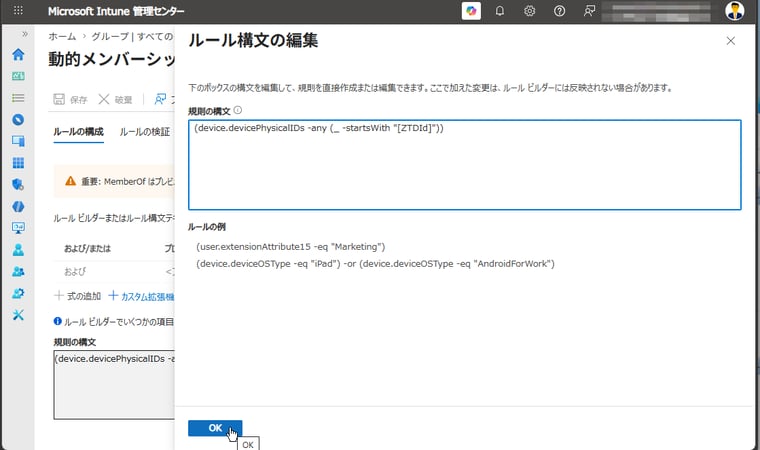The width and height of the screenshot is (760, 450).
Task: Open Dashboard icon in sidebar
Action: click(x=18, y=76)
